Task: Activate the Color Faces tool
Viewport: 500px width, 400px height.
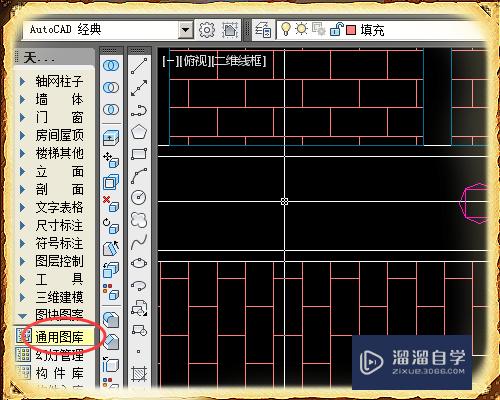Action: tap(111, 292)
